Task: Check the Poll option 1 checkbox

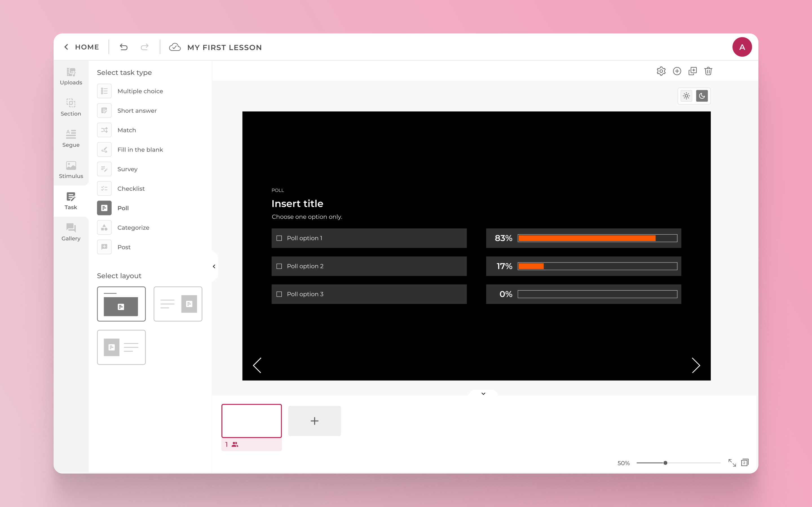Action: tap(279, 238)
